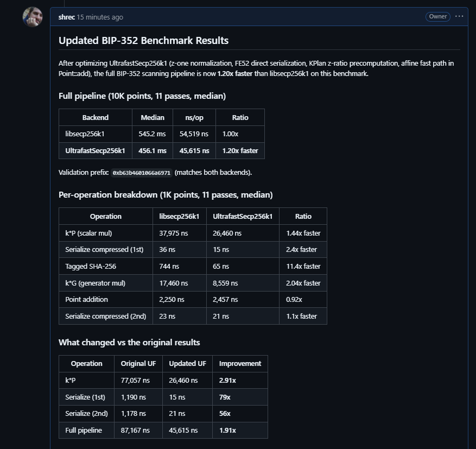Click the 79x improvement cell
The image size is (476, 449).
coord(225,397)
